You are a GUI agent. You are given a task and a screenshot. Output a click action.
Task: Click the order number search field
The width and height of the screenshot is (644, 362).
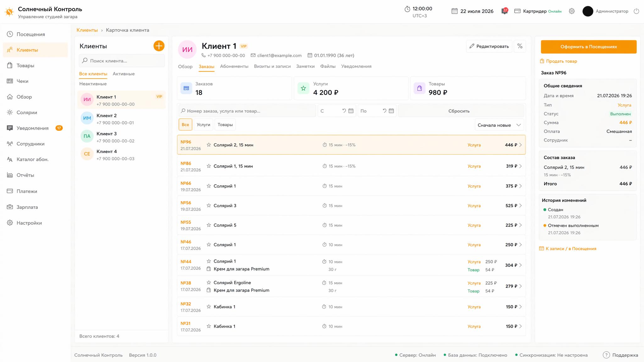(x=247, y=111)
